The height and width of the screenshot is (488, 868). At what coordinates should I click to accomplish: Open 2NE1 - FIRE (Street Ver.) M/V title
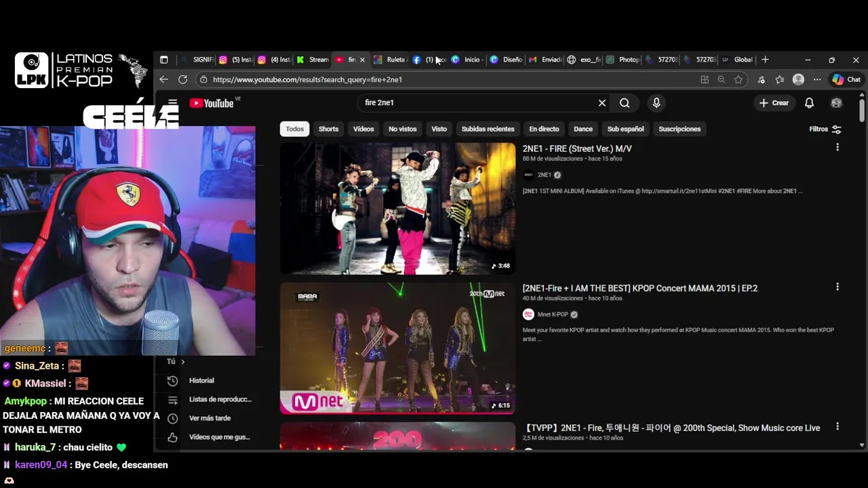(x=577, y=148)
